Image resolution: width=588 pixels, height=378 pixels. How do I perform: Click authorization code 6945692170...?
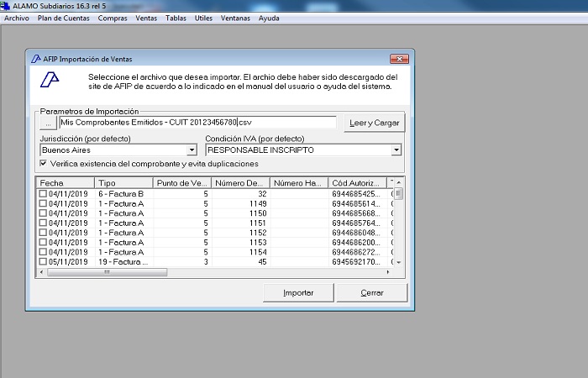[356, 262]
